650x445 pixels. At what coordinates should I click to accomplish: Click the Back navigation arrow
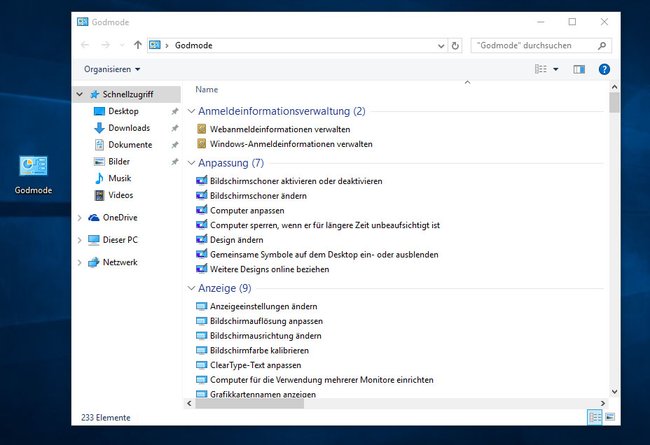click(x=85, y=45)
